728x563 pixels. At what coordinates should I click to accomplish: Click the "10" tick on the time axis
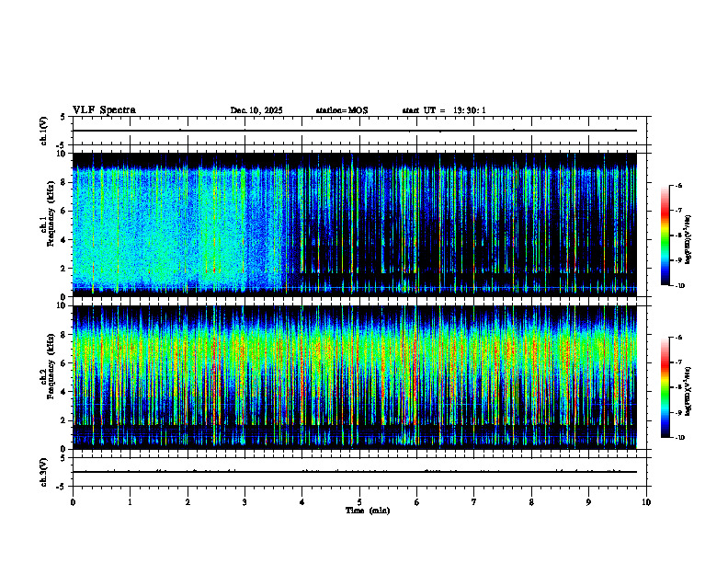646,502
